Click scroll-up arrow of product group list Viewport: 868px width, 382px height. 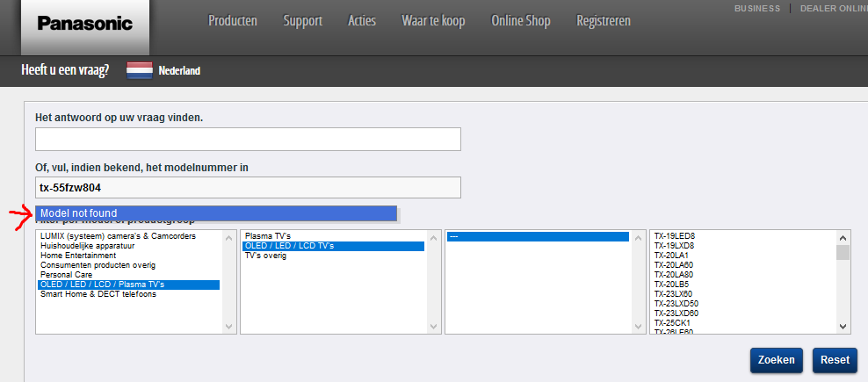point(228,238)
